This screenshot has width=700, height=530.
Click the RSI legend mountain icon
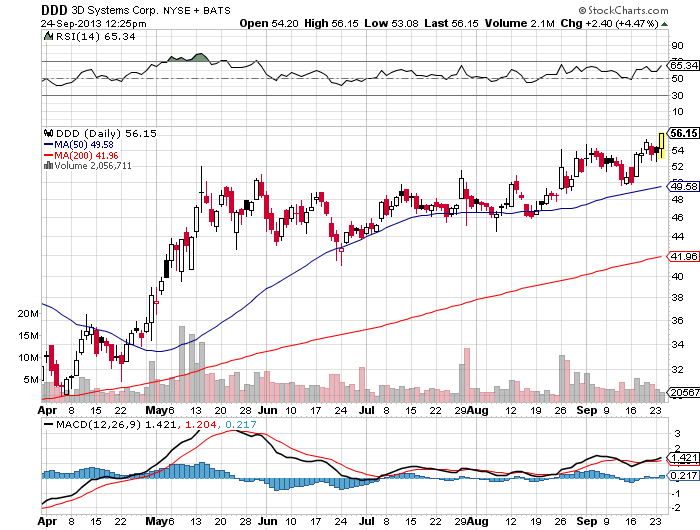pyautogui.click(x=48, y=36)
